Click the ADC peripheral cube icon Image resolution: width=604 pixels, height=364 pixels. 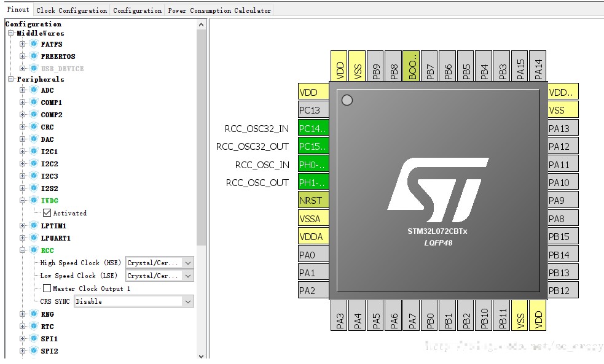coord(34,90)
